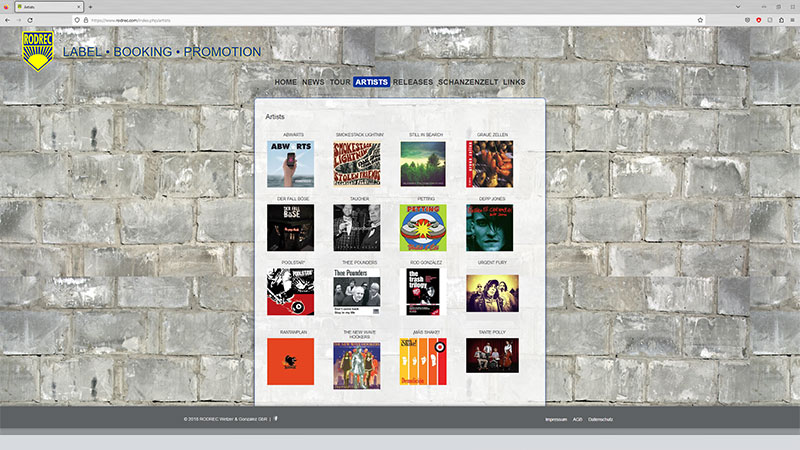Click the Urgent Fury band photo

click(492, 293)
